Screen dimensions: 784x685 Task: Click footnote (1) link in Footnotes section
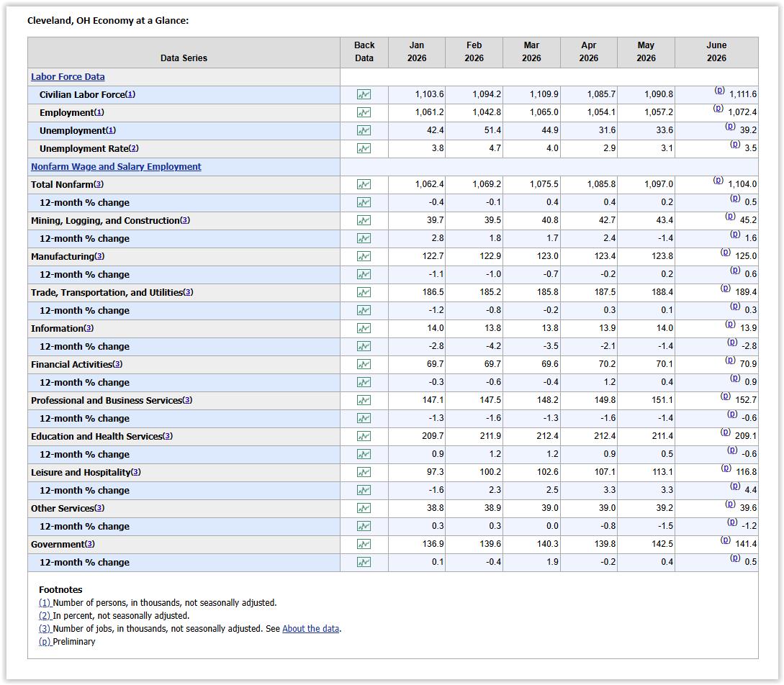pos(45,602)
